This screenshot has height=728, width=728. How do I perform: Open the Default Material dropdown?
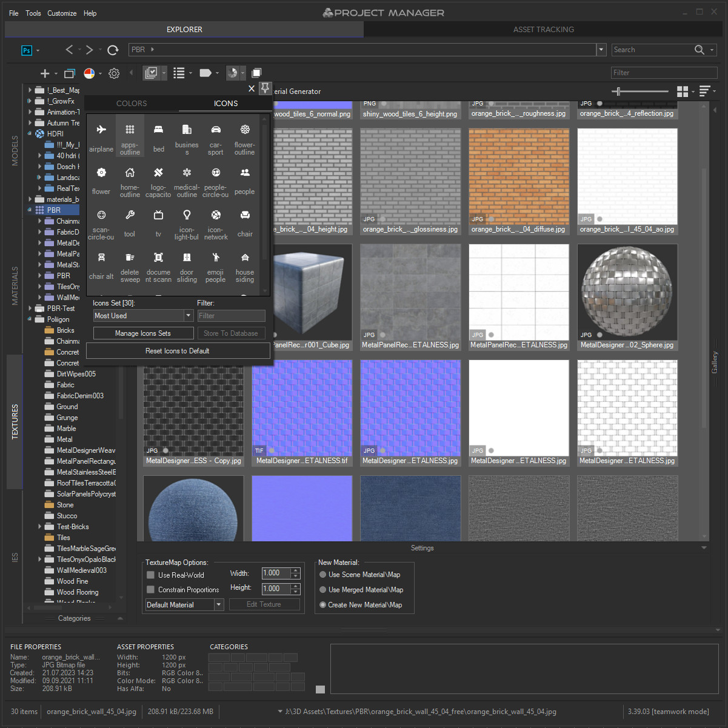click(x=185, y=604)
